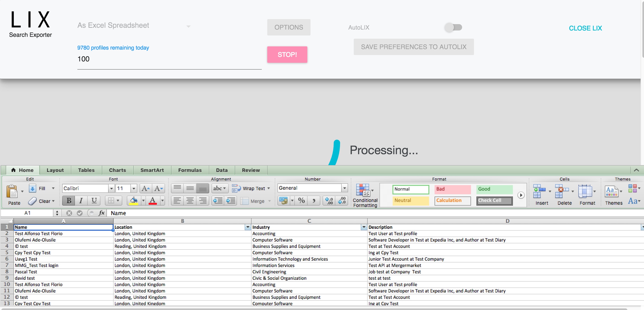Toggle Bold formatting button
644x310 pixels.
(69, 201)
